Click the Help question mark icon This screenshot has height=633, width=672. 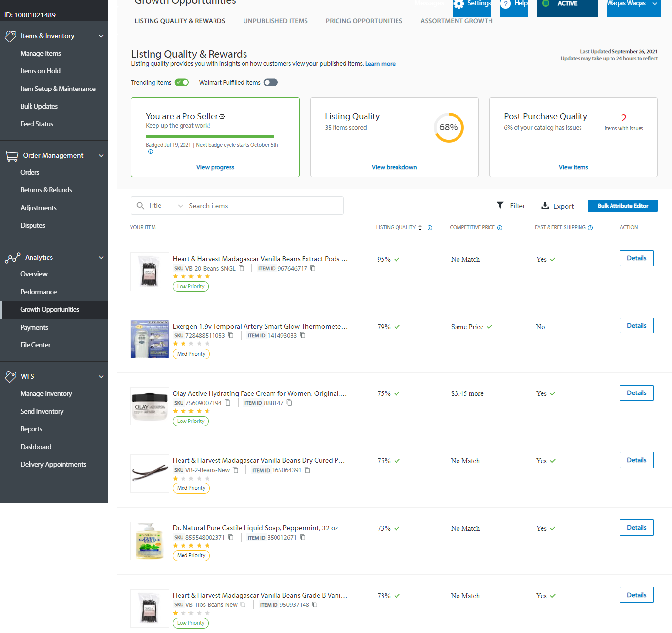(x=506, y=4)
